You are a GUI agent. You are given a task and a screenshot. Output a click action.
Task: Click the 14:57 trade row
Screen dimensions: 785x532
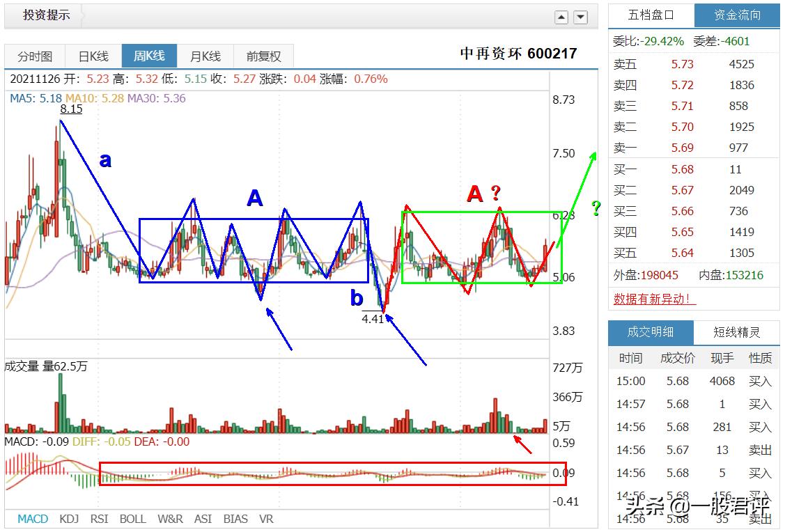[x=694, y=405]
